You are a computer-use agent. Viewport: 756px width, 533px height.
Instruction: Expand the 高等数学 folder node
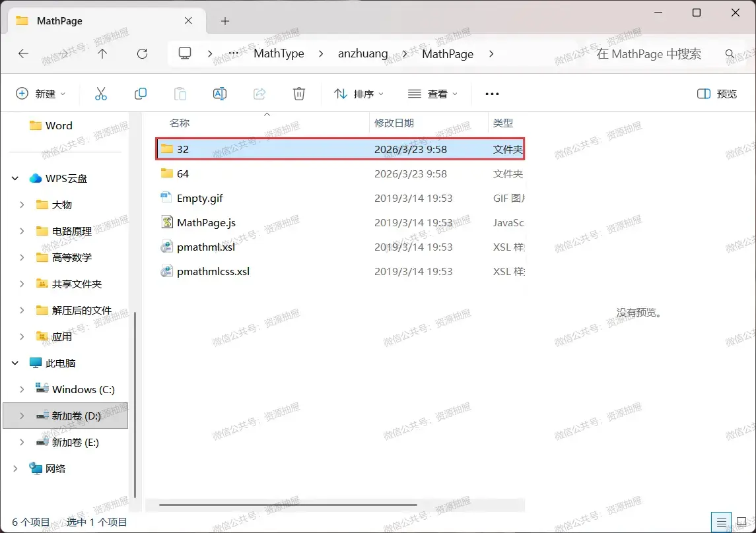click(22, 257)
